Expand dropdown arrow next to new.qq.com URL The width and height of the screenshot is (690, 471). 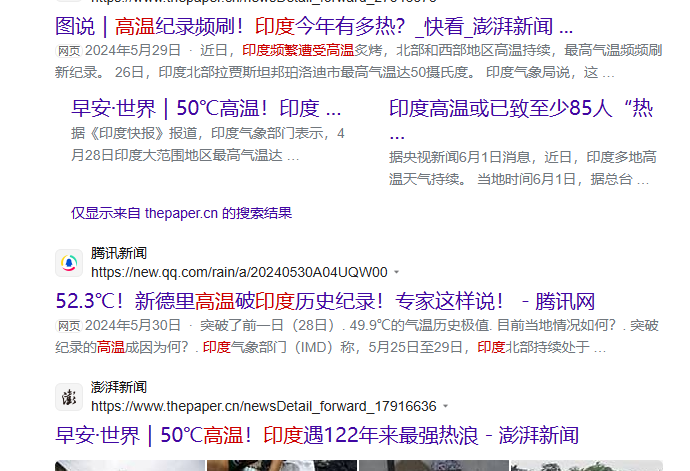pos(396,272)
